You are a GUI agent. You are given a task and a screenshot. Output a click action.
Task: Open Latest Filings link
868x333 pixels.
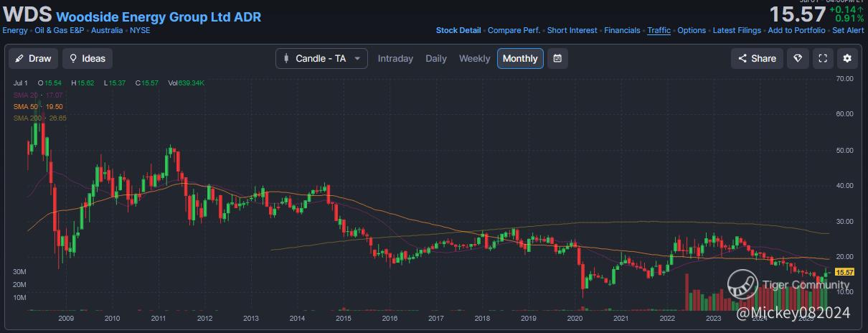737,31
